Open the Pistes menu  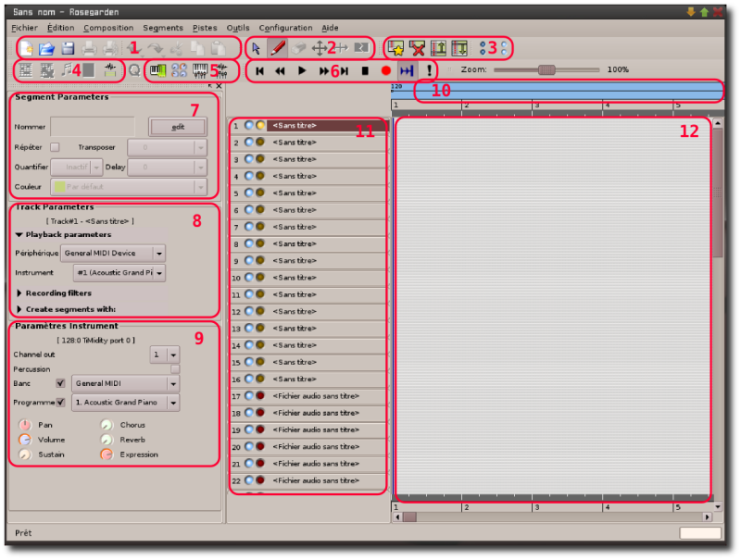point(205,28)
